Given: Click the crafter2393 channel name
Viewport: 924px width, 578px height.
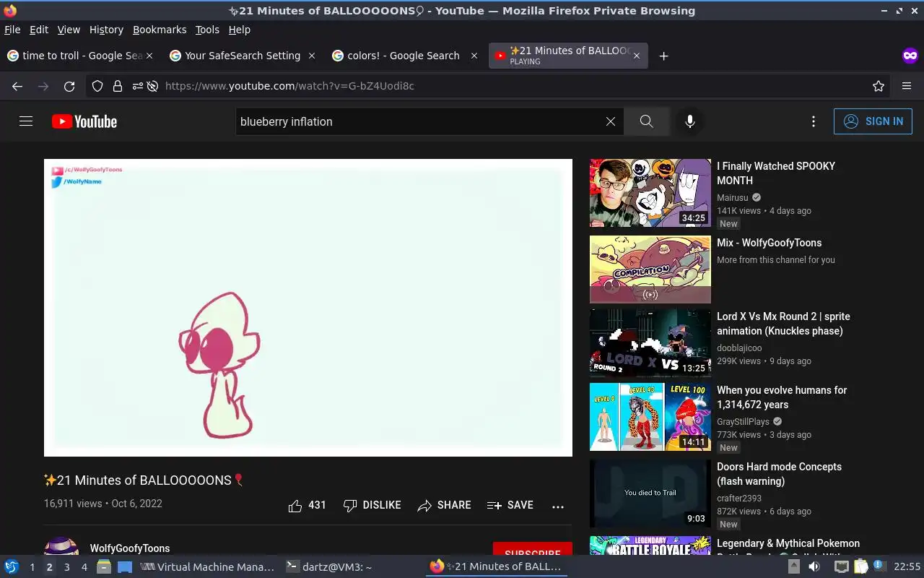Looking at the screenshot, I should (739, 498).
